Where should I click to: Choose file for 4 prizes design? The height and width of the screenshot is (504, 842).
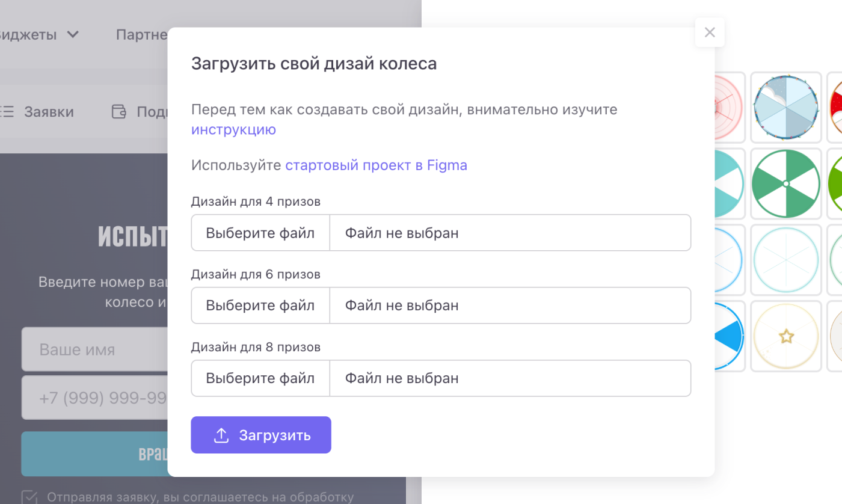point(260,233)
